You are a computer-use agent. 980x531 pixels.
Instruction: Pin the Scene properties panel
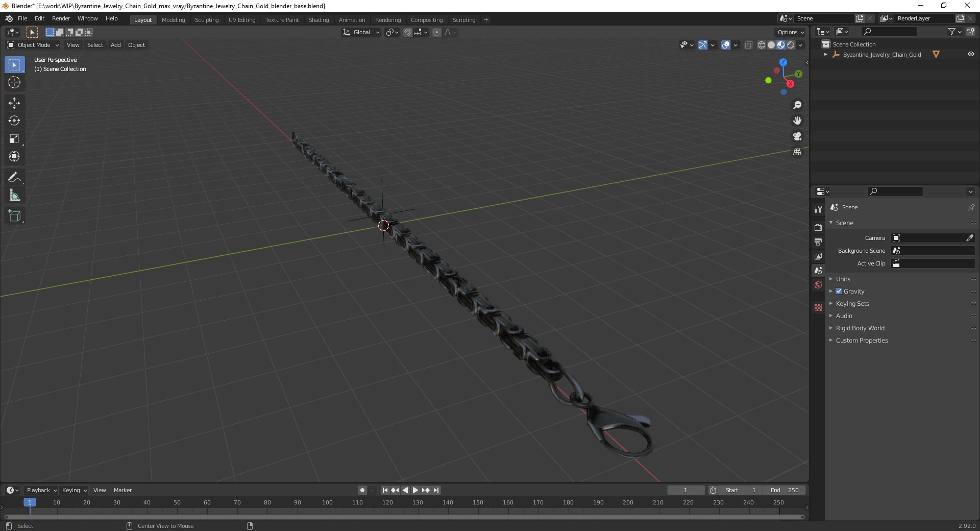pyautogui.click(x=971, y=207)
